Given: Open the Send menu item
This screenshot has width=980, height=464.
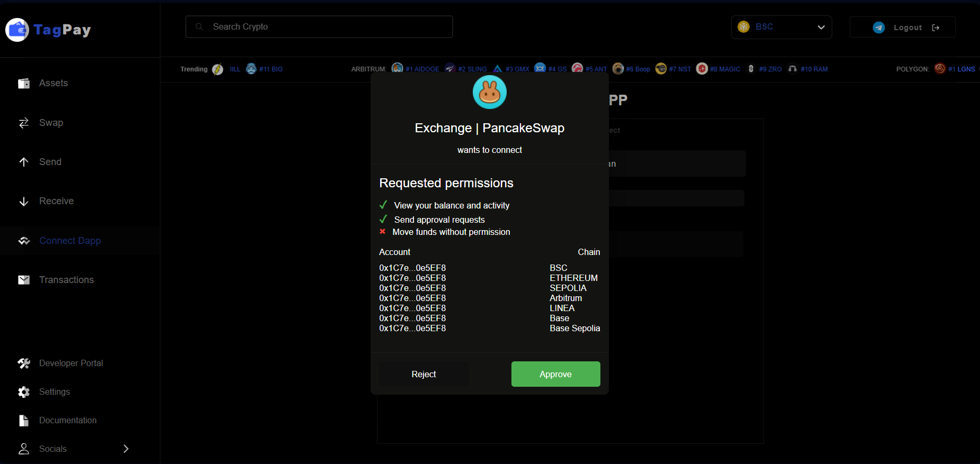Looking at the screenshot, I should (50, 162).
